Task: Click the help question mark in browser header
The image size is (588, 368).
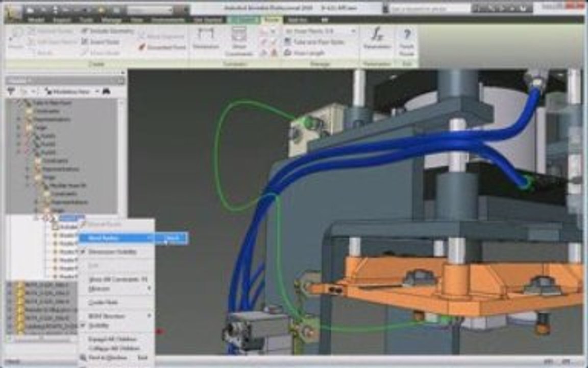Action: point(121,80)
